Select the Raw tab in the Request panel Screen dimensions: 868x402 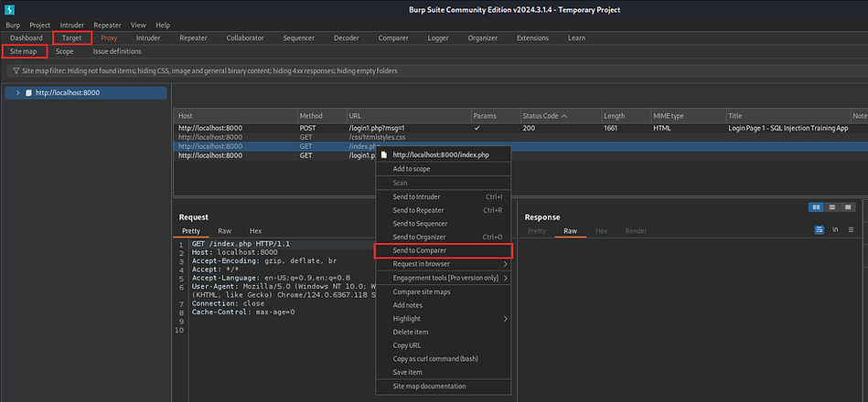[x=225, y=231]
